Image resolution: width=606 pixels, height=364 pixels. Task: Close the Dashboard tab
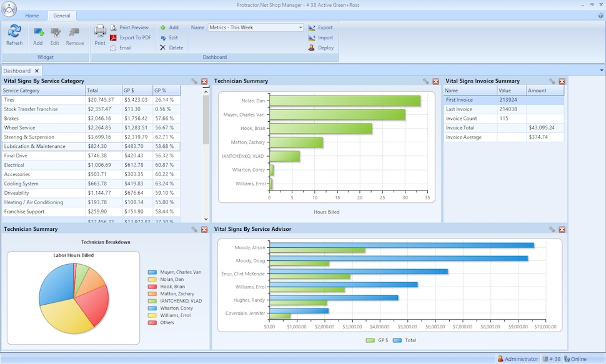tap(37, 71)
